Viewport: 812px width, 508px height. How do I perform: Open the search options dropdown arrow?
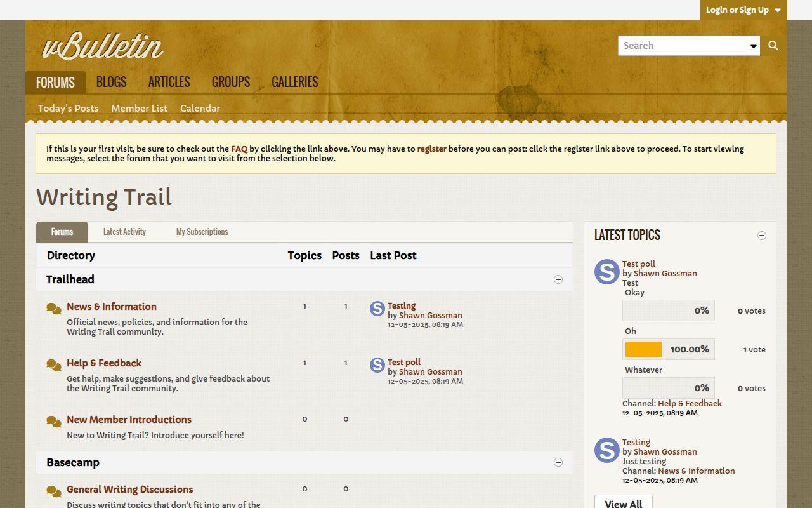pos(754,46)
